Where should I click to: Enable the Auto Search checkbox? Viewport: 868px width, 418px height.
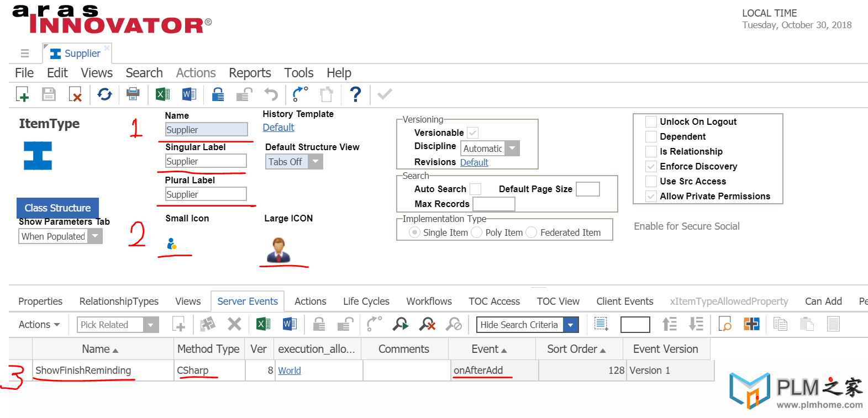[475, 189]
